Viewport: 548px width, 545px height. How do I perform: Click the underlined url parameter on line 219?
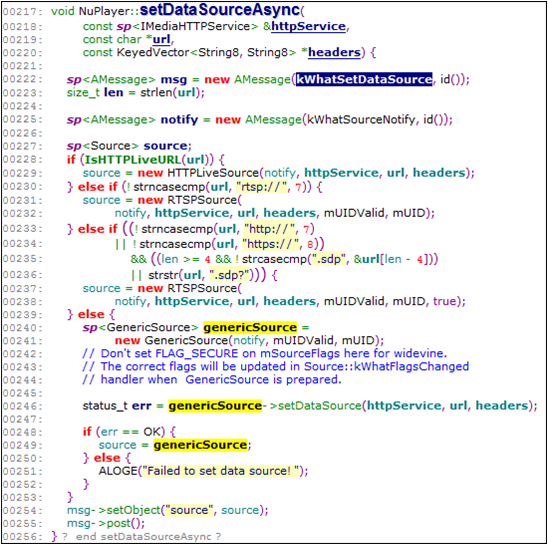(161, 40)
